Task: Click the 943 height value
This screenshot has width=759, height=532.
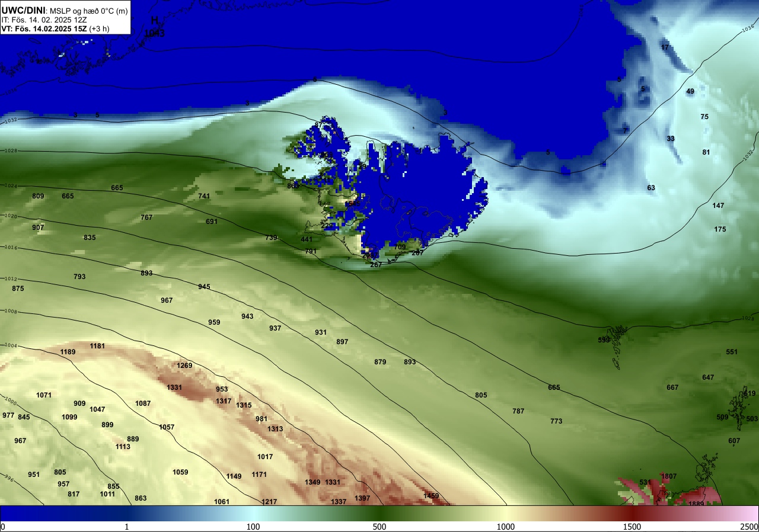Action: pos(247,316)
